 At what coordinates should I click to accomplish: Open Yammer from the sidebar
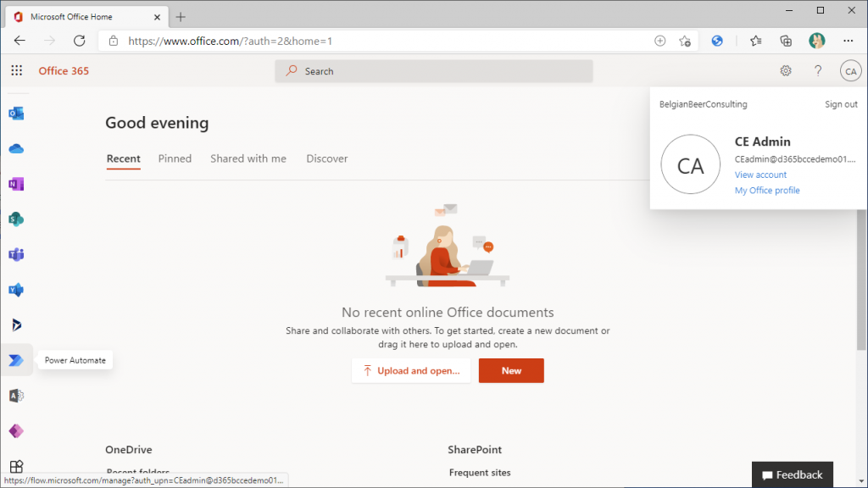click(16, 290)
